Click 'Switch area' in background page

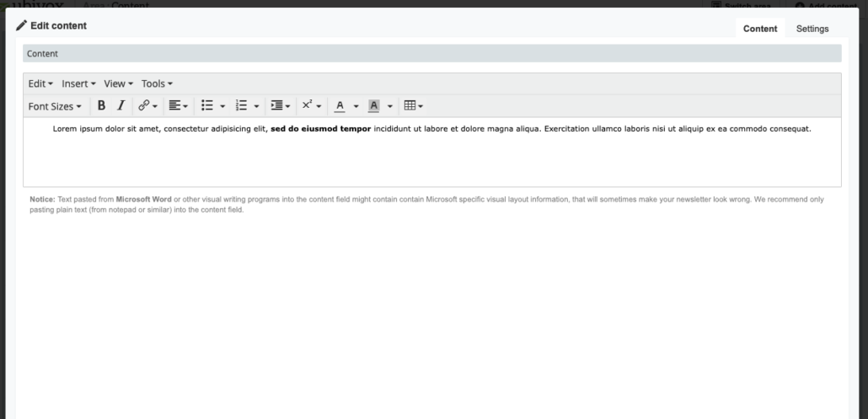741,5
